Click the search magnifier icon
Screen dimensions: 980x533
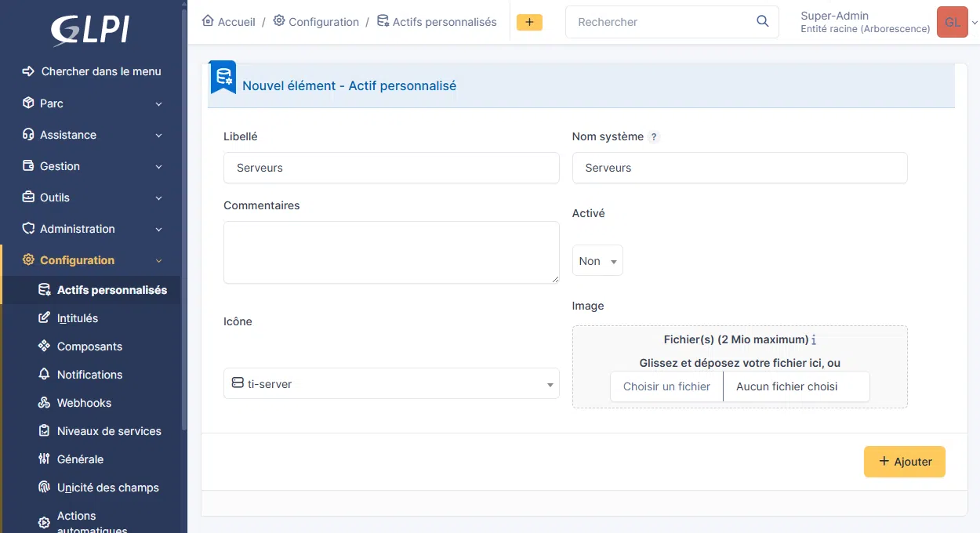762,22
